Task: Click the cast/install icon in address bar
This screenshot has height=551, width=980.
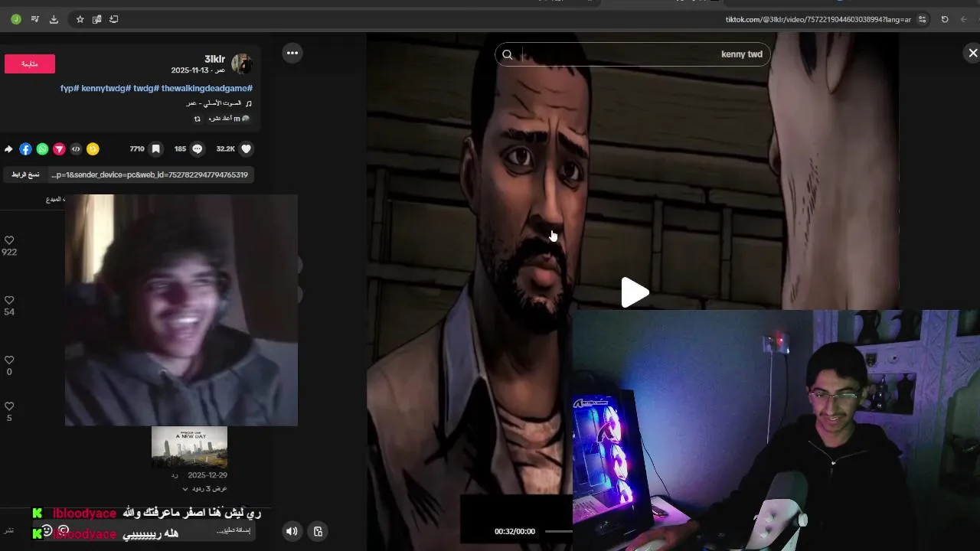Action: [113, 19]
